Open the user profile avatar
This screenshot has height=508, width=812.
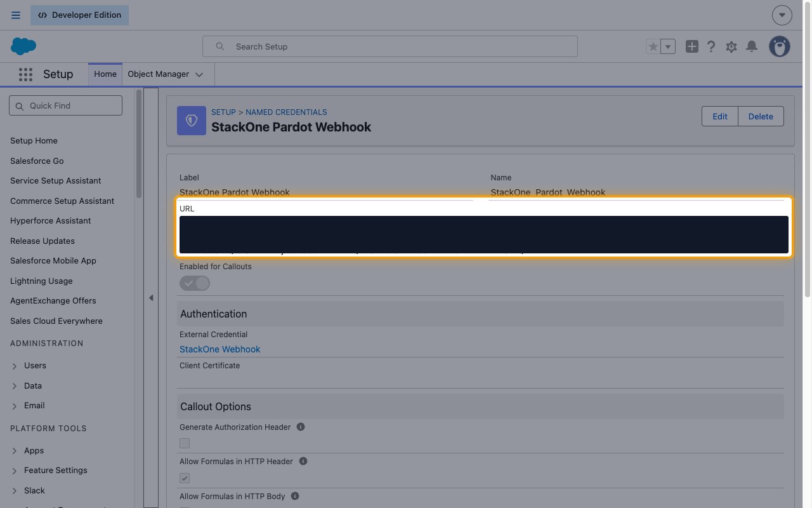pos(780,46)
